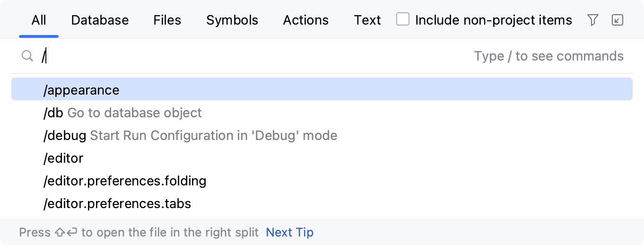Choose /db Go to database object

click(x=122, y=113)
